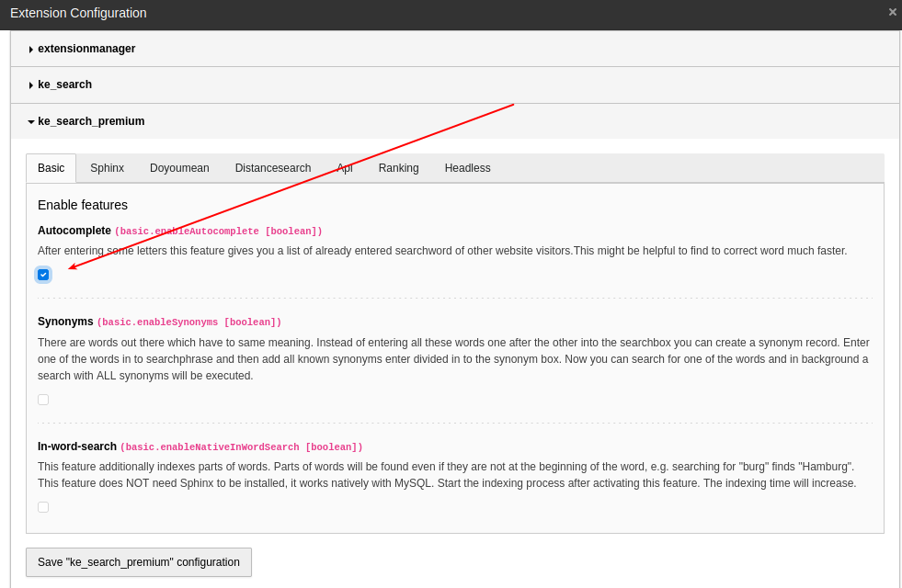The width and height of the screenshot is (902, 588).
Task: Select the Basic tab
Action: pyautogui.click(x=51, y=168)
